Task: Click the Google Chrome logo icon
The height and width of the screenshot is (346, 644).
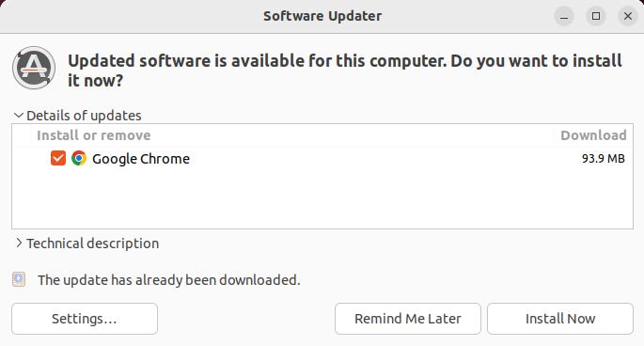Action: [x=79, y=158]
